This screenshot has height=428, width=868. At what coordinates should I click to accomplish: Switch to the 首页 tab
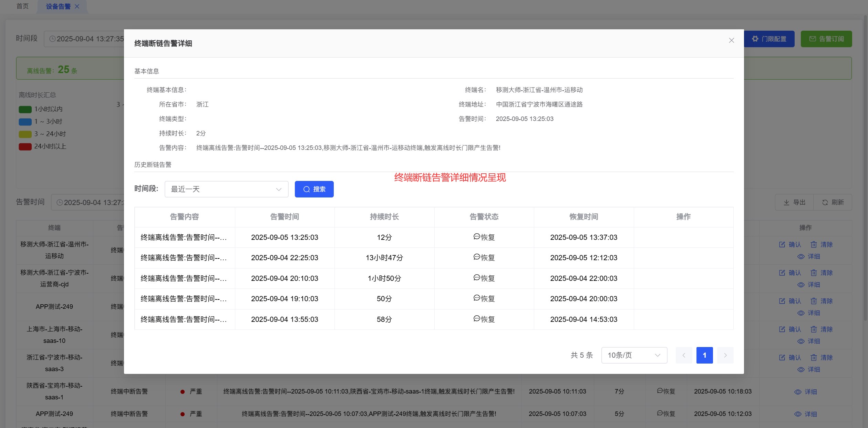23,6
